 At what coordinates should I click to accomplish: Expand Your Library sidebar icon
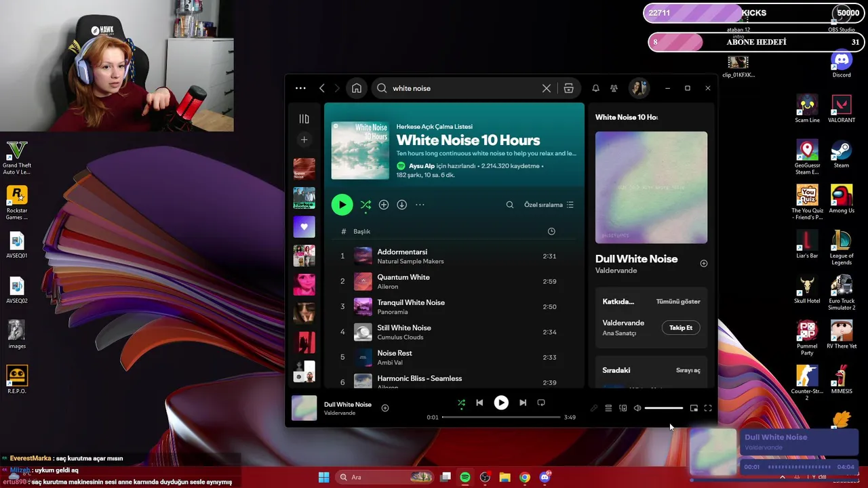(304, 119)
